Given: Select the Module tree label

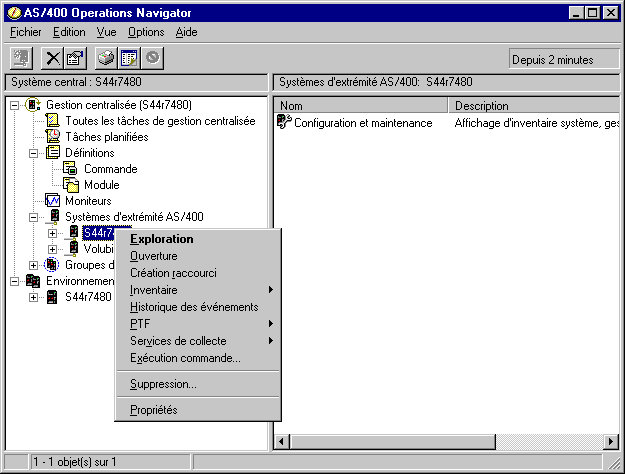Looking at the screenshot, I should click(x=102, y=185).
